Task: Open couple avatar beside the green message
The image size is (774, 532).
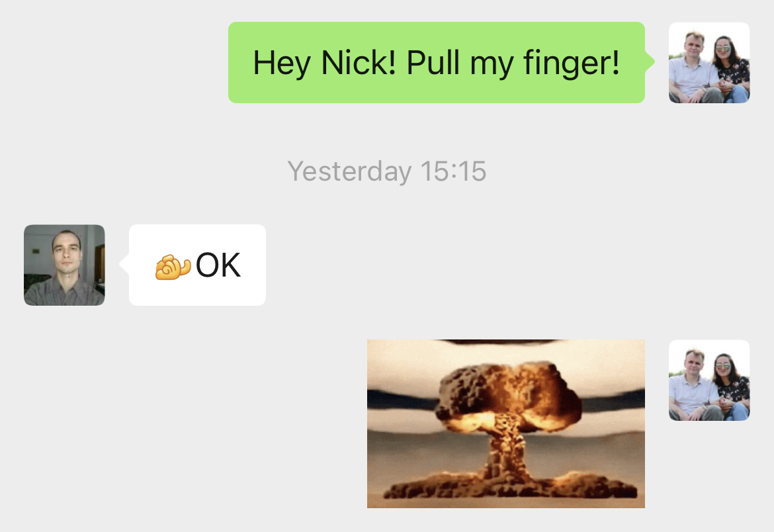Action: (x=709, y=63)
